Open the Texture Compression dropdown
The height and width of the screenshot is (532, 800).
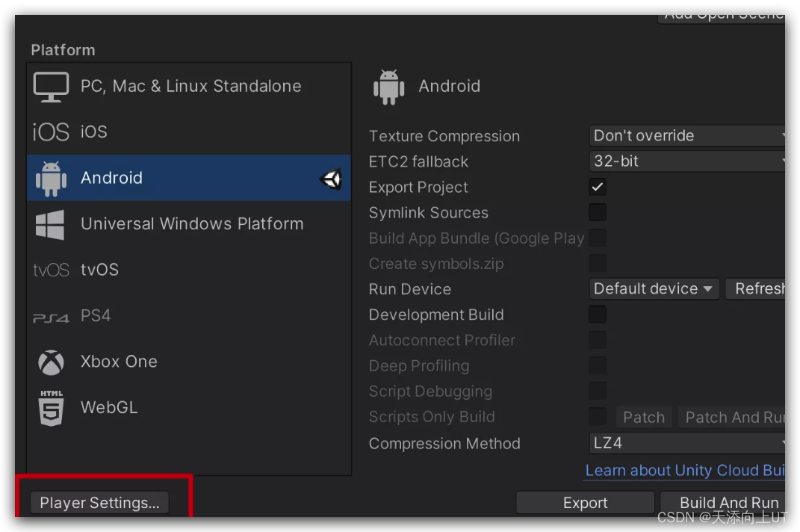(686, 136)
